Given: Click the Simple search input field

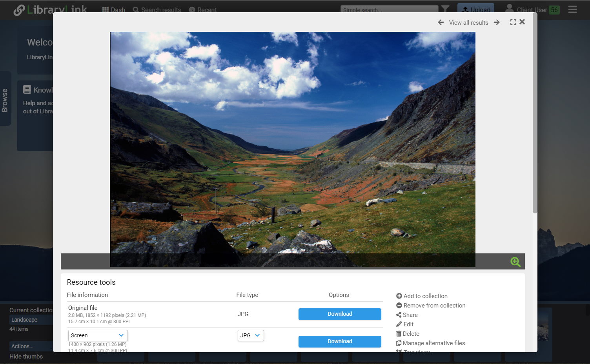Looking at the screenshot, I should pyautogui.click(x=389, y=10).
